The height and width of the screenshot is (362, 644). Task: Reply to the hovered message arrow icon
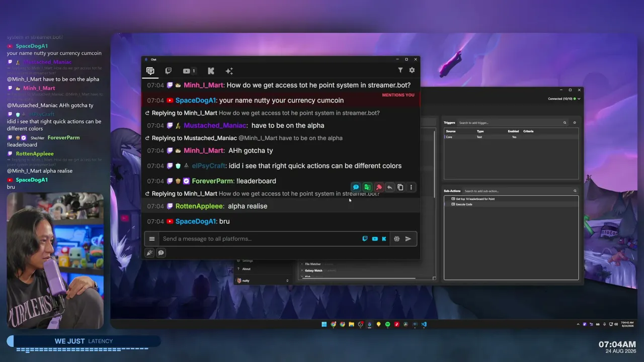[x=389, y=188]
